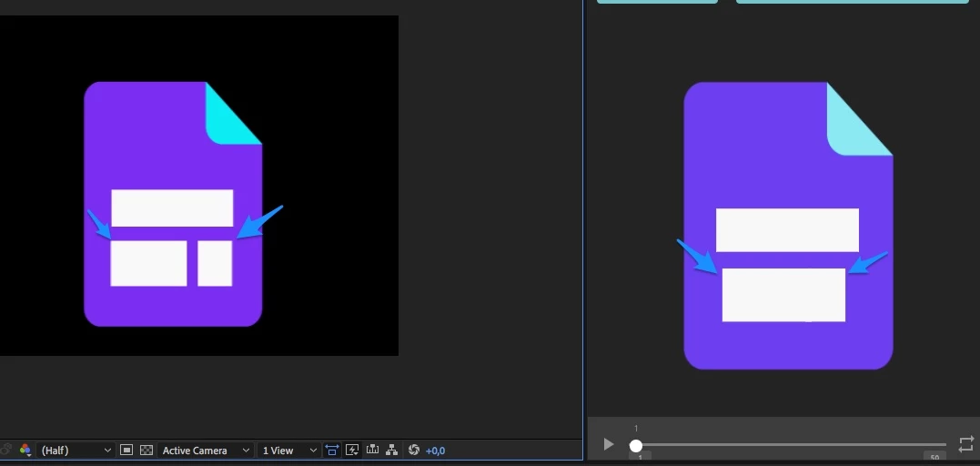Click the Fast Previews lightning icon

tap(352, 450)
